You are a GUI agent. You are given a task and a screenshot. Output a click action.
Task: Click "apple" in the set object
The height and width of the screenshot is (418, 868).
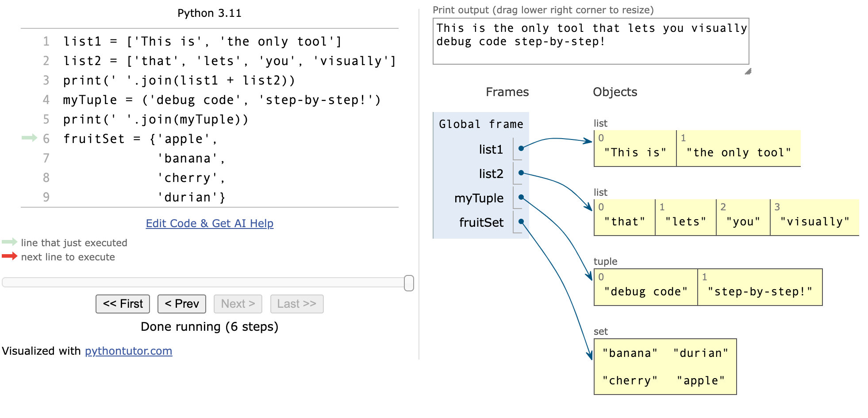(701, 380)
